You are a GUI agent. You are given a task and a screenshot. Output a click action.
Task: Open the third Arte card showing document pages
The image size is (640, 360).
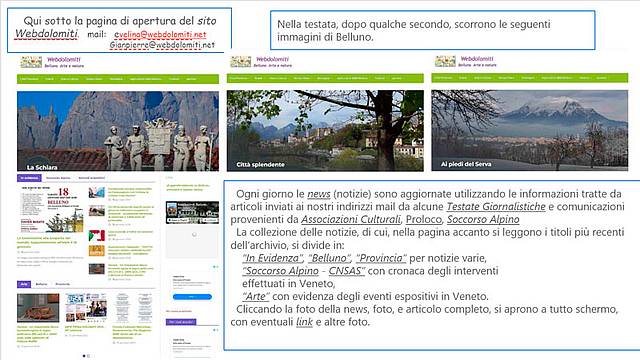click(x=133, y=308)
